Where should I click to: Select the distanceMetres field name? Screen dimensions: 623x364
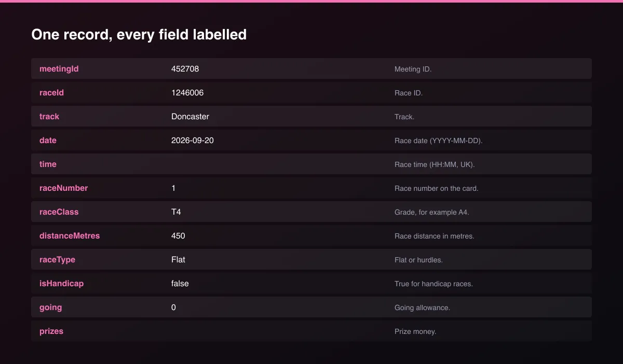point(70,235)
